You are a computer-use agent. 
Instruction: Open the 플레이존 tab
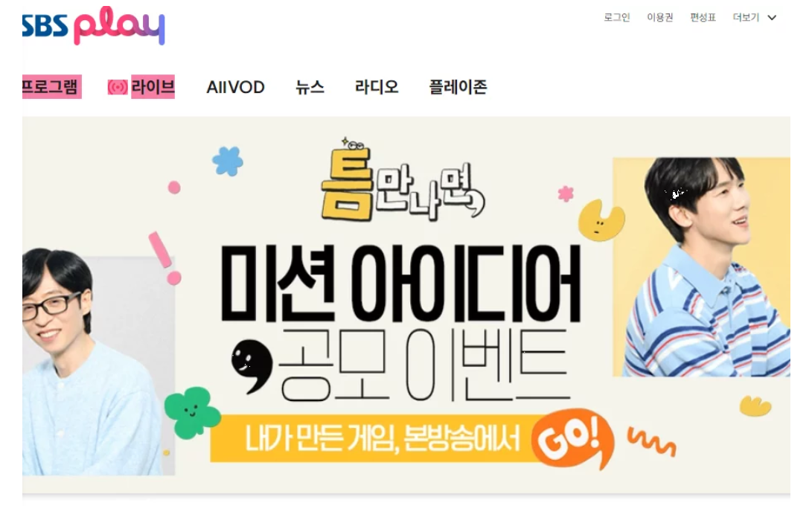458,87
